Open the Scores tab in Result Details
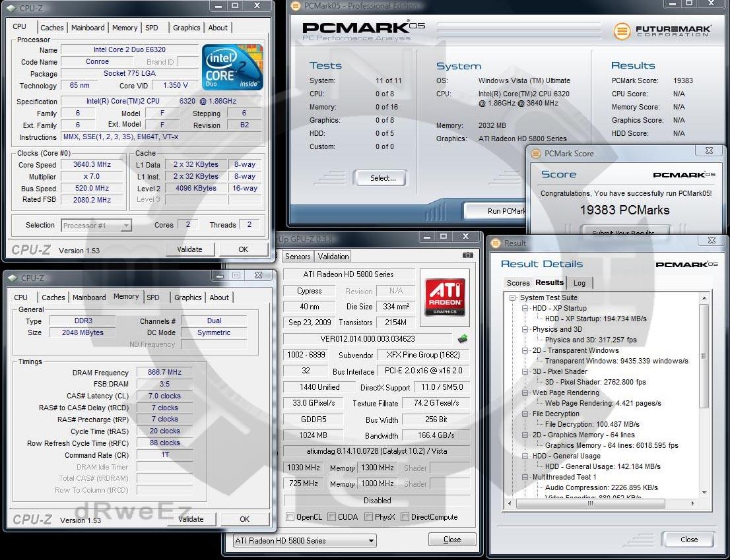730x560 pixels. 518,283
